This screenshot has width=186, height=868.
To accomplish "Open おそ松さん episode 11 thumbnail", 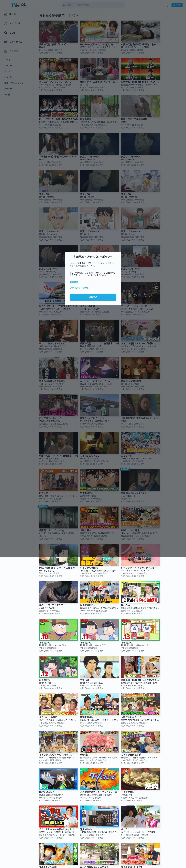I will point(100,630).
